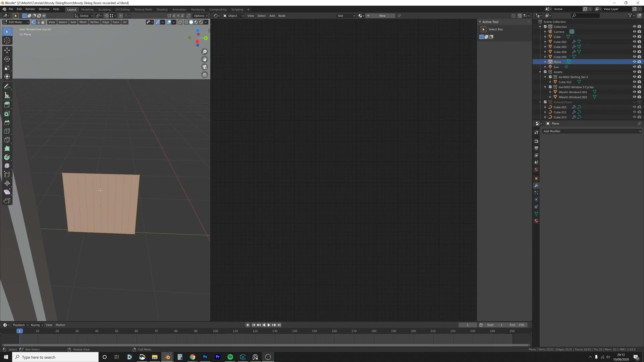
Task: Open the Options dropdown in viewport
Action: 201,16
